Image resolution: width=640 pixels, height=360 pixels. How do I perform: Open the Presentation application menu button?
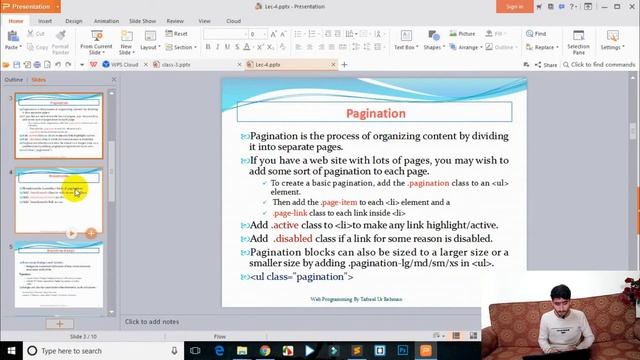point(31,7)
